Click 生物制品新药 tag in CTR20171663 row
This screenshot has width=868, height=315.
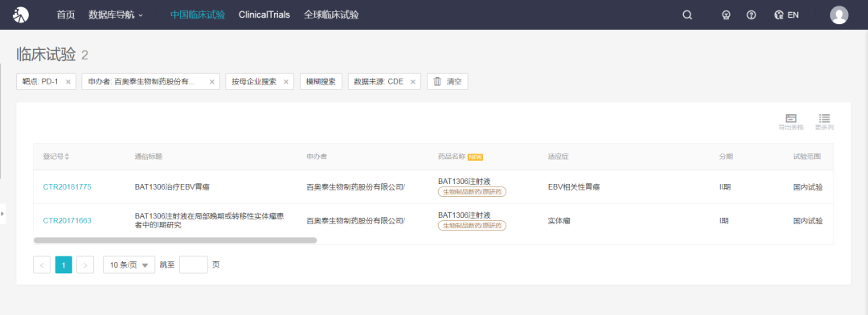click(473, 225)
